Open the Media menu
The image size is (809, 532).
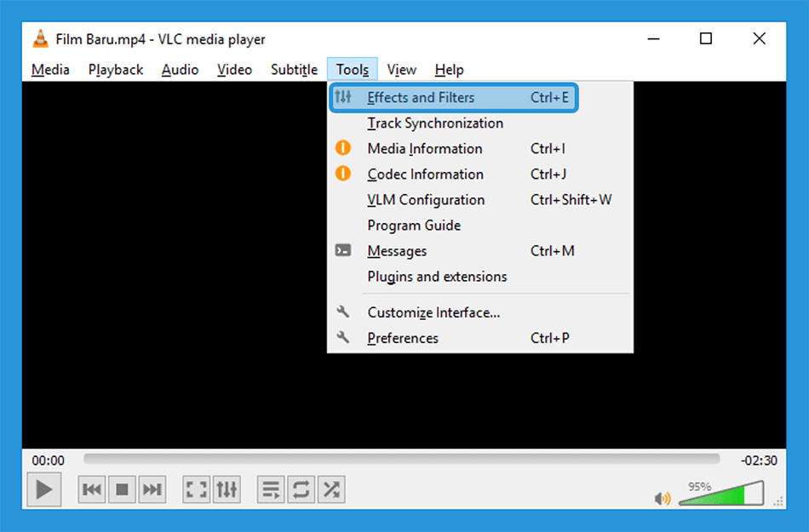pos(50,70)
